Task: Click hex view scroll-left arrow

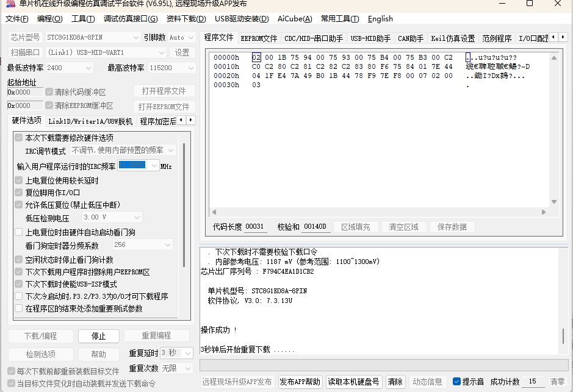Action: (x=214, y=212)
